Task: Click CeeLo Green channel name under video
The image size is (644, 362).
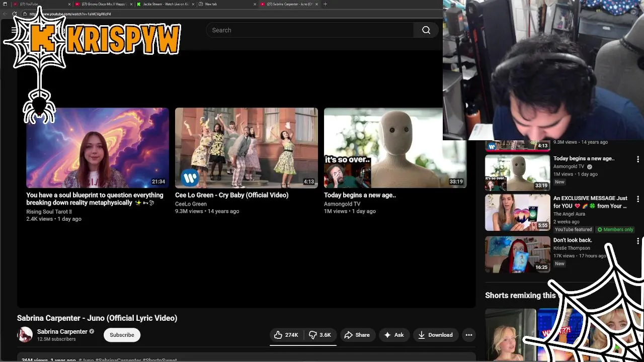Action: pyautogui.click(x=191, y=204)
